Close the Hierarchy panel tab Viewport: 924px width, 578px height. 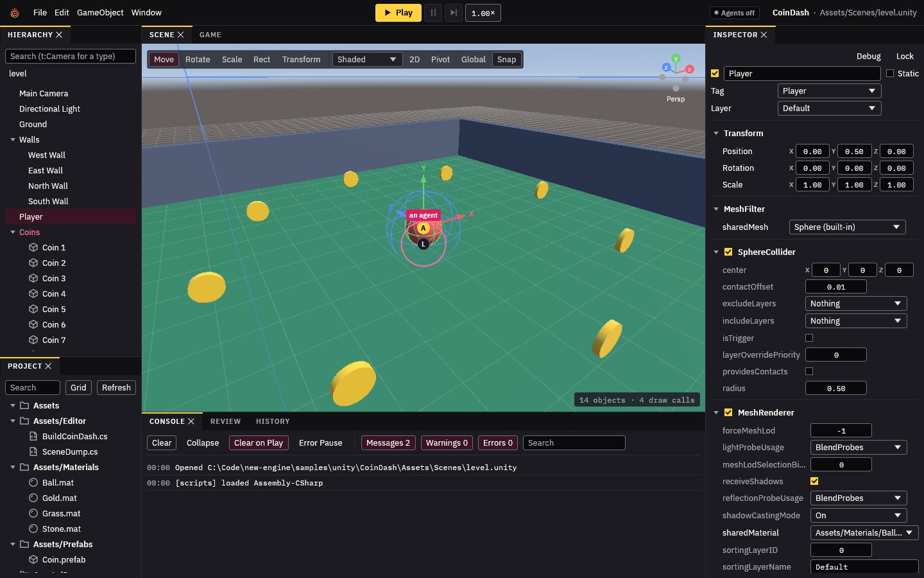(59, 35)
